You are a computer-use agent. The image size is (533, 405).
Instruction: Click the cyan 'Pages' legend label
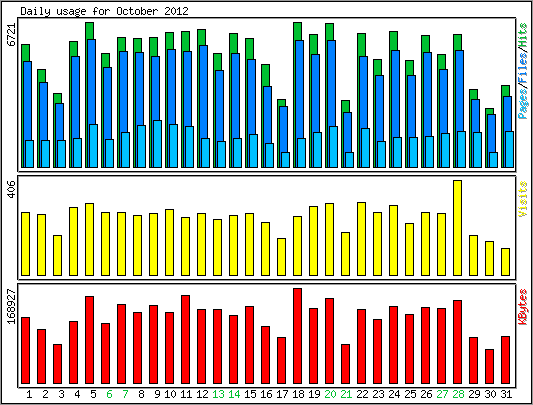[523, 103]
